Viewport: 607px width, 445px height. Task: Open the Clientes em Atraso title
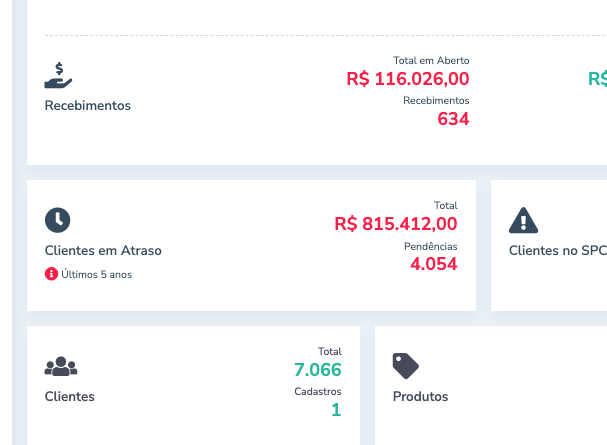[x=103, y=250]
